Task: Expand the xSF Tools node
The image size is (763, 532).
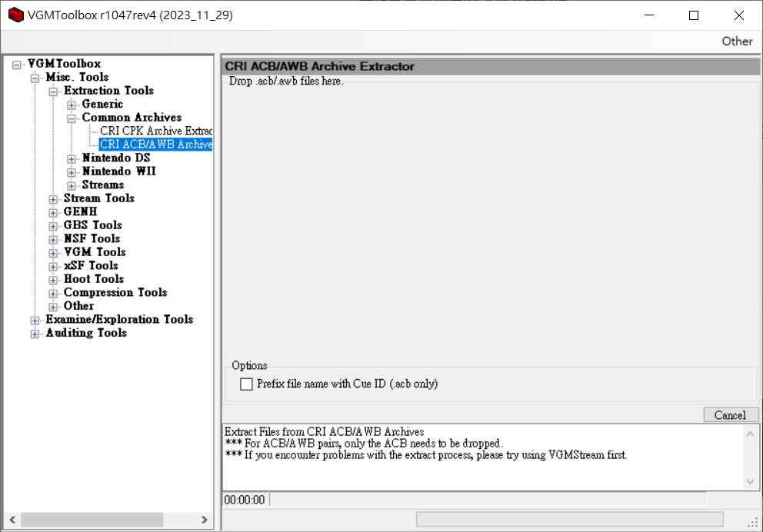Action: point(53,266)
